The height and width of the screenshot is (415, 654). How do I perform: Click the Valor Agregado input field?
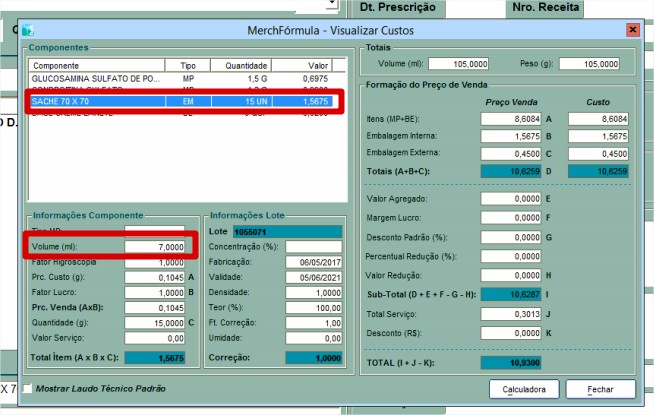pos(510,199)
